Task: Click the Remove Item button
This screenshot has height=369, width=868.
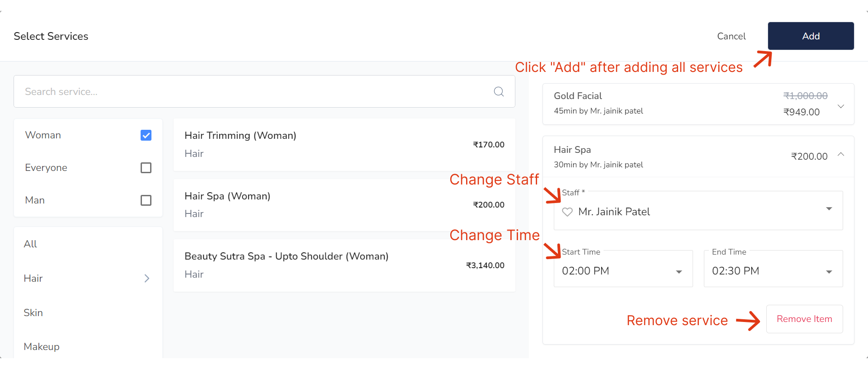Action: 804,319
